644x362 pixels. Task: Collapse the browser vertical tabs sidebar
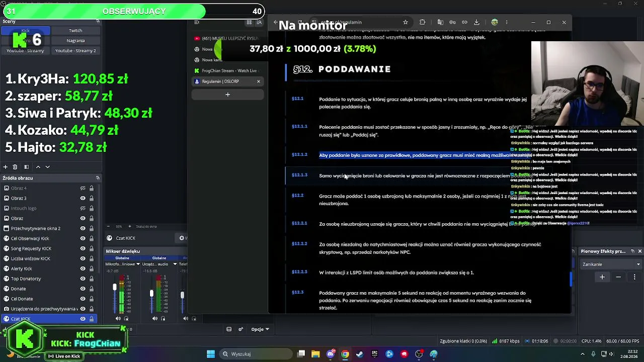pyautogui.click(x=197, y=22)
